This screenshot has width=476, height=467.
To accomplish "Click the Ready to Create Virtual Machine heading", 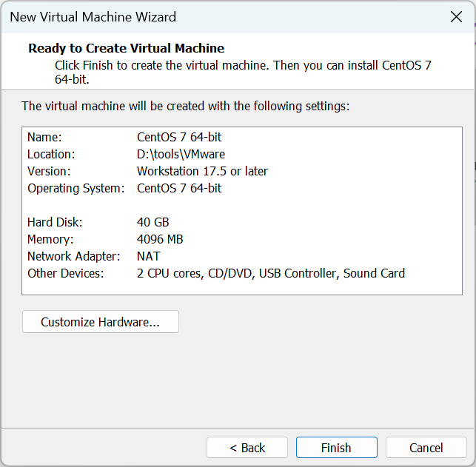I will pyautogui.click(x=126, y=48).
